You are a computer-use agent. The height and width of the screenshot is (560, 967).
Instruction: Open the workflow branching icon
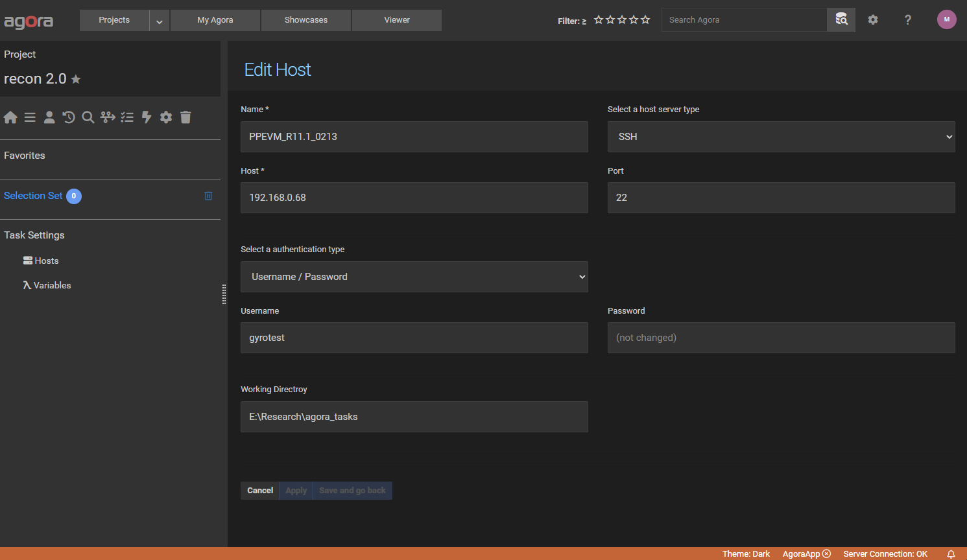pyautogui.click(x=108, y=117)
